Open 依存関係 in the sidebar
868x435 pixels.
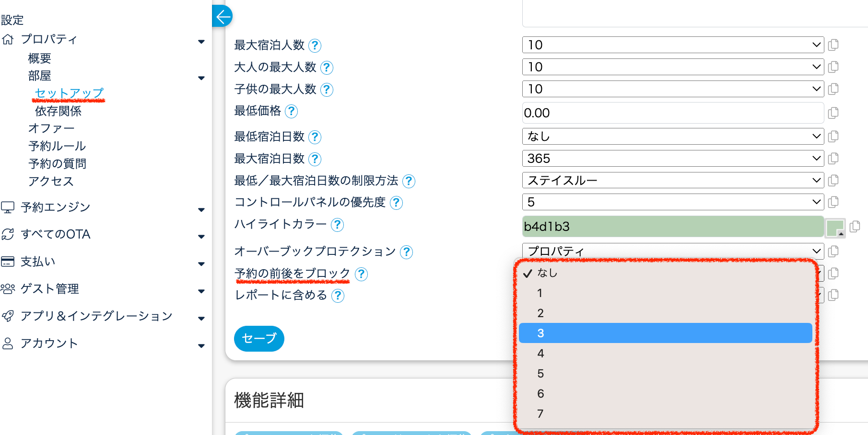[58, 111]
